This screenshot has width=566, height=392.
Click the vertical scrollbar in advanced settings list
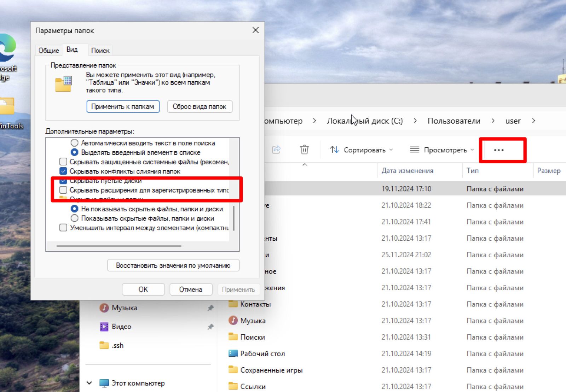tap(234, 218)
